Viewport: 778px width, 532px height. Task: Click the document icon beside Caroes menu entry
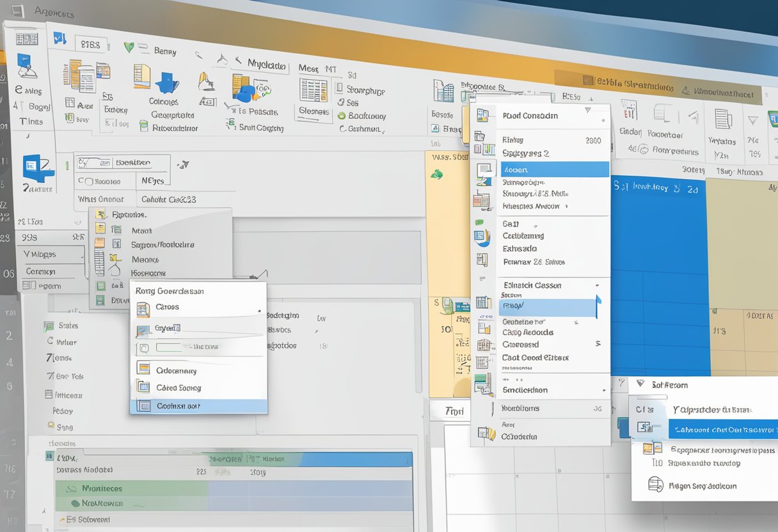(143, 308)
